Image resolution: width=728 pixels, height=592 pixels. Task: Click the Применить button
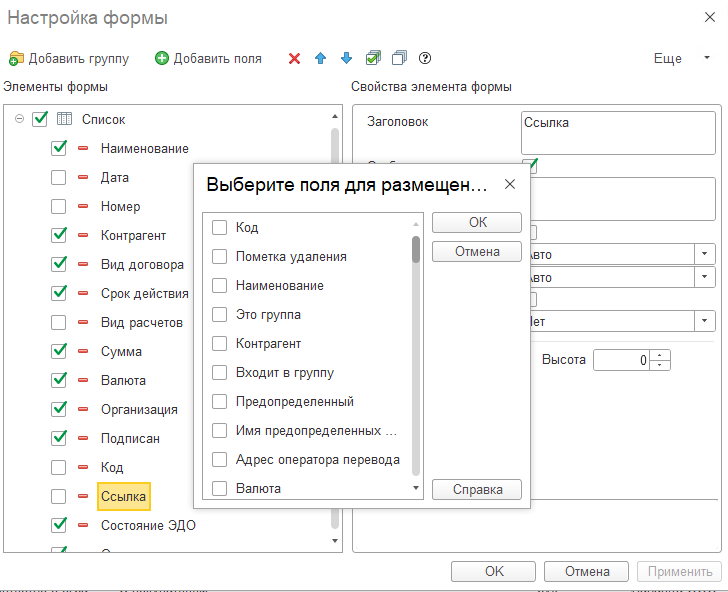[680, 571]
